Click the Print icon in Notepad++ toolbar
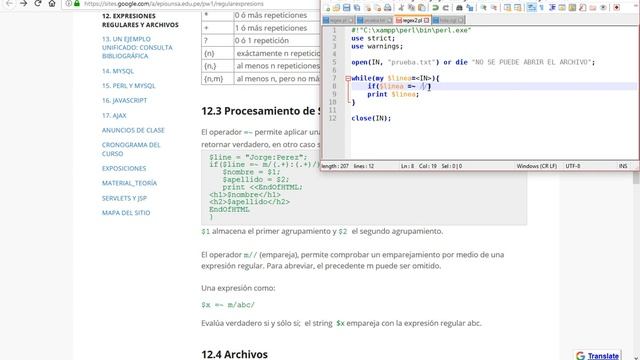640x360 pixels. tap(387, 8)
